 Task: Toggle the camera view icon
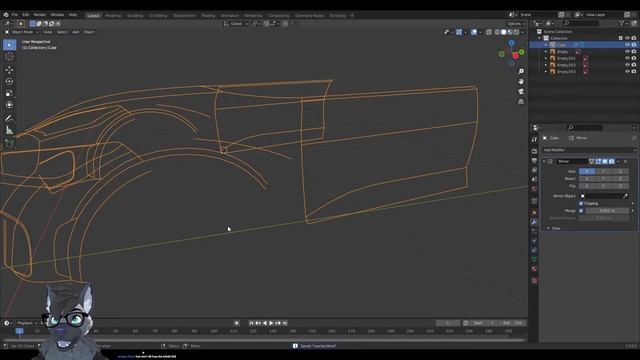point(521,91)
